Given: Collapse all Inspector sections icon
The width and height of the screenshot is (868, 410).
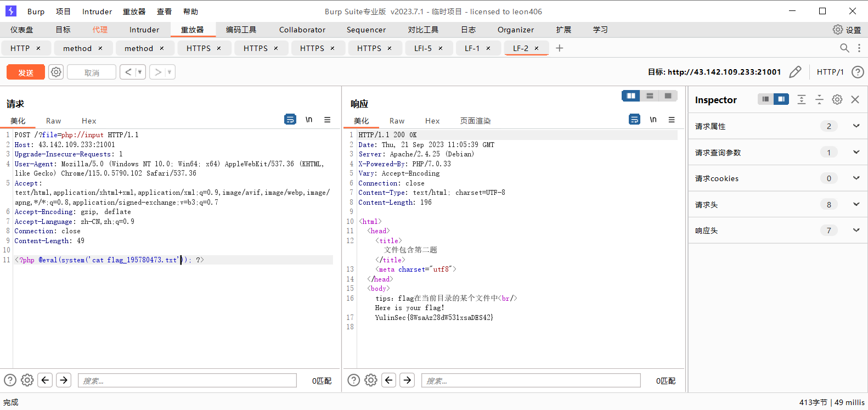Looking at the screenshot, I should [x=819, y=99].
